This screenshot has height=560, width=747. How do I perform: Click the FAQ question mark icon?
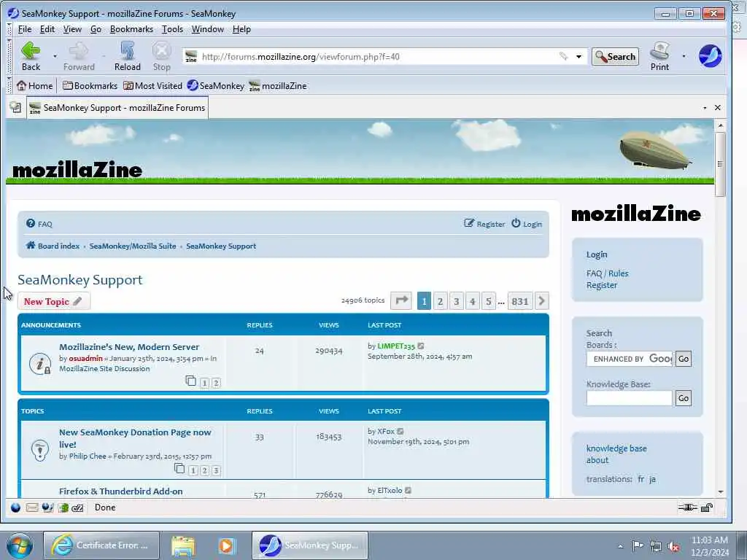(x=31, y=223)
